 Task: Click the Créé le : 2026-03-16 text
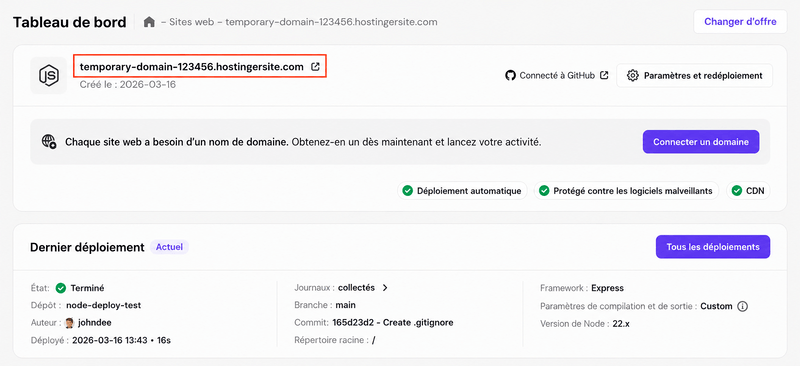[x=128, y=84]
